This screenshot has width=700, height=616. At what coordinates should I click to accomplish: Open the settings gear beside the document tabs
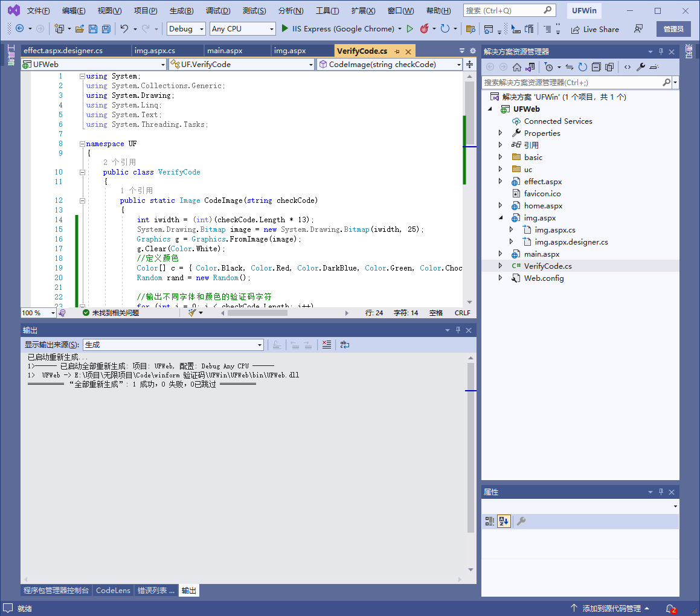pyautogui.click(x=473, y=51)
